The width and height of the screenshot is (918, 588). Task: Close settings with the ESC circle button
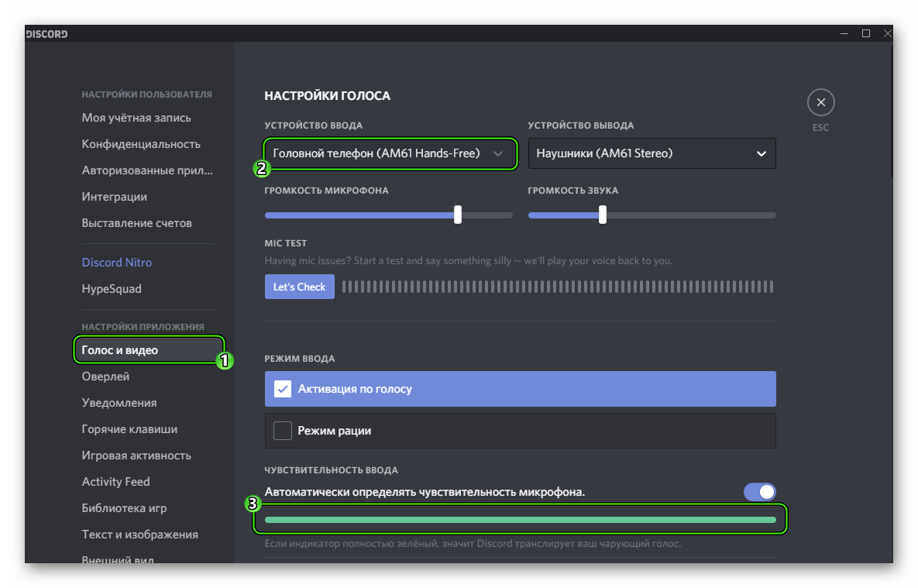pos(821,102)
